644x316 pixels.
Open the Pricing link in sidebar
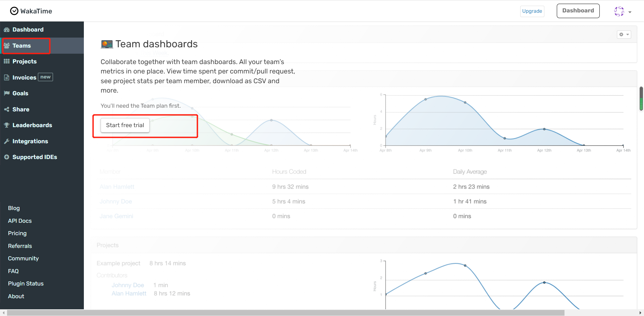pyautogui.click(x=17, y=233)
